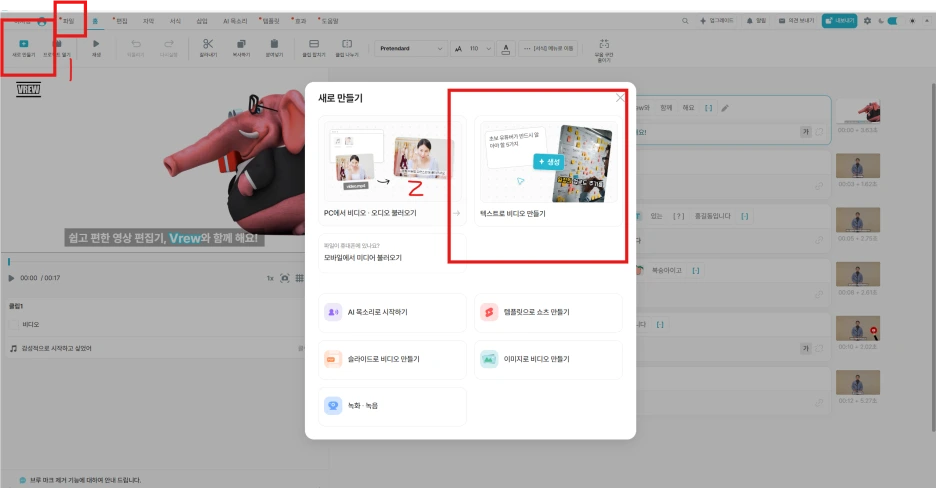Select the 00:10 clip thumbnail
The height and width of the screenshot is (488, 936).
858,328
